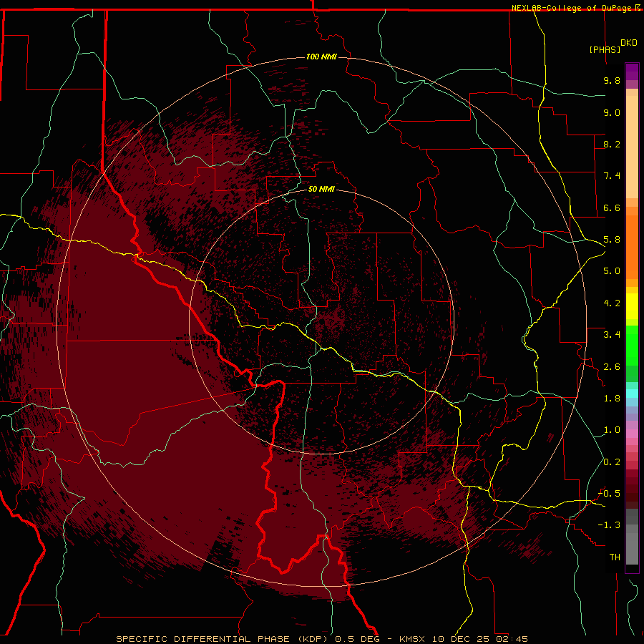Click the 4.2 legend value
The height and width of the screenshot is (644, 644).
click(x=612, y=303)
